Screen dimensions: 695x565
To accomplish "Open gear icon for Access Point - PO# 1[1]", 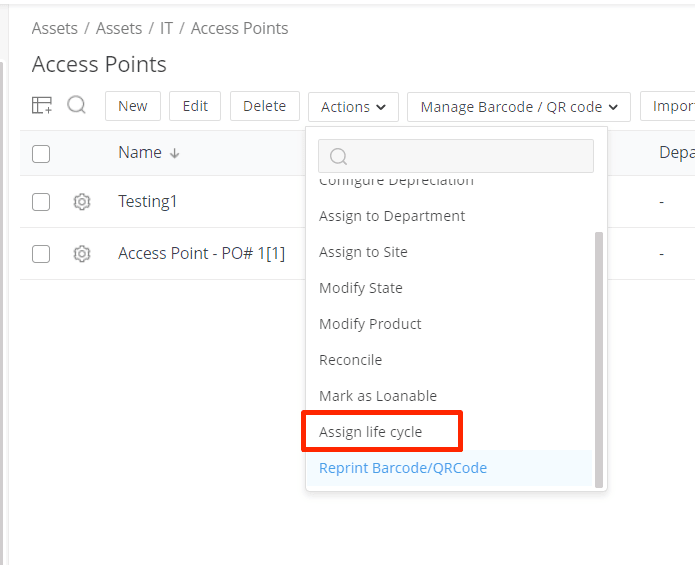I will coord(82,254).
